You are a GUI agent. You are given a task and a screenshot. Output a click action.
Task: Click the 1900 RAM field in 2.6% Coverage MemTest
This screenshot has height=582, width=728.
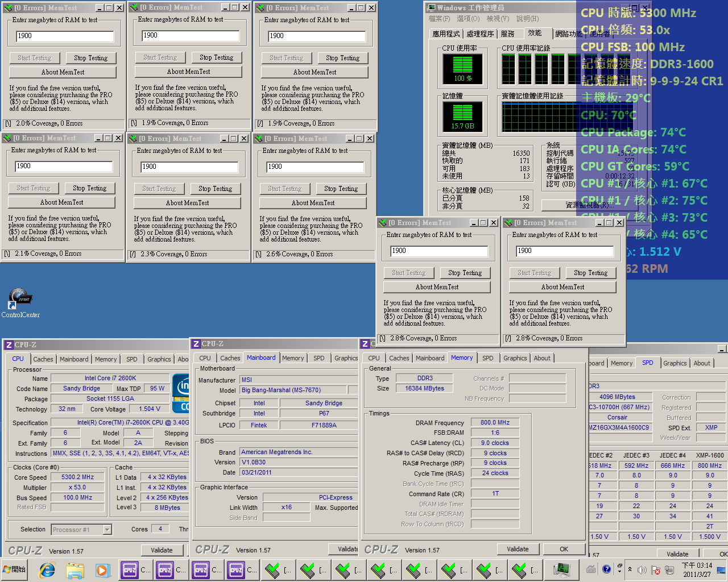[x=316, y=167]
